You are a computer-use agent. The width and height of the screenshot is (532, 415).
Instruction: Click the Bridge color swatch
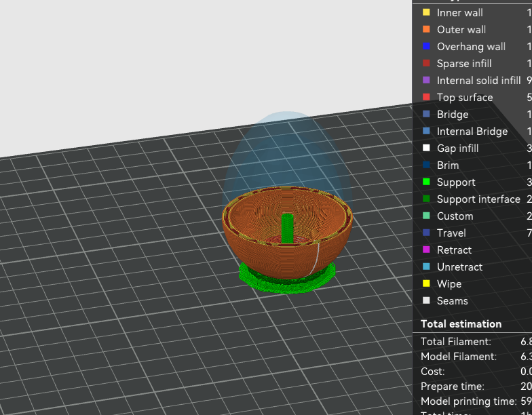426,114
